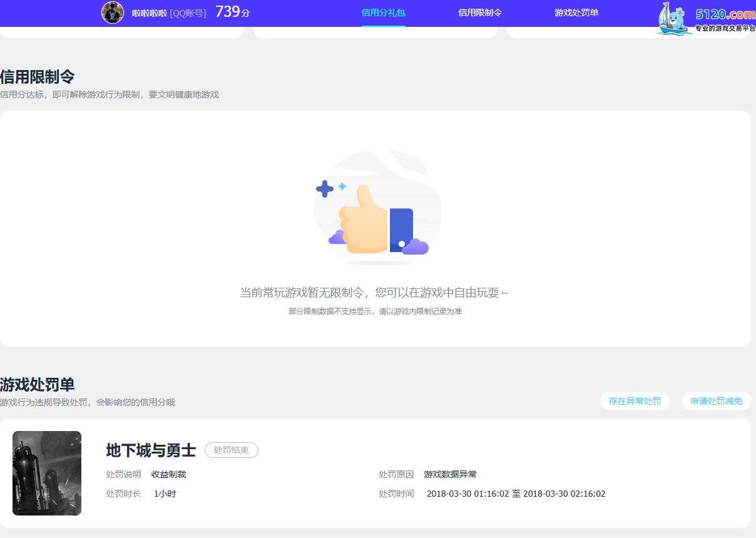This screenshot has width=756, height=538.
Task: Click the 收益制裁 penalty description
Action: [169, 474]
